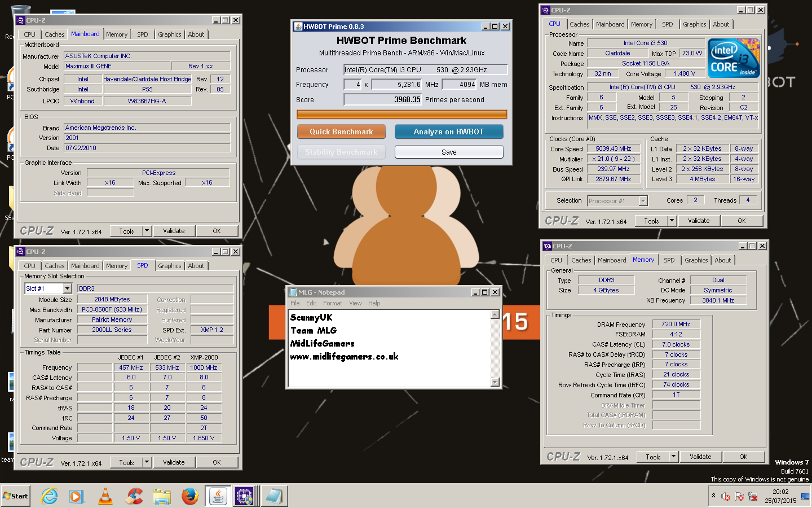The width and height of the screenshot is (812, 508).
Task: Open the File menu in Notepad
Action: tap(295, 303)
